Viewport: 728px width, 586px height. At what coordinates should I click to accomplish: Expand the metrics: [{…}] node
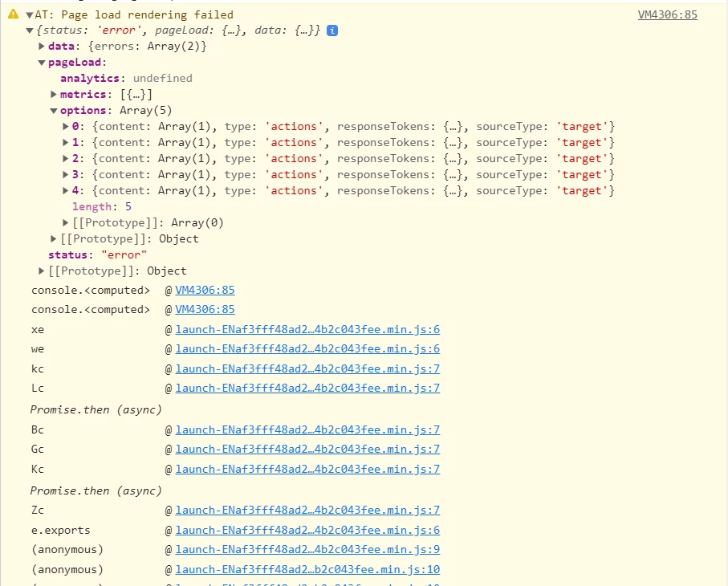pyautogui.click(x=54, y=94)
